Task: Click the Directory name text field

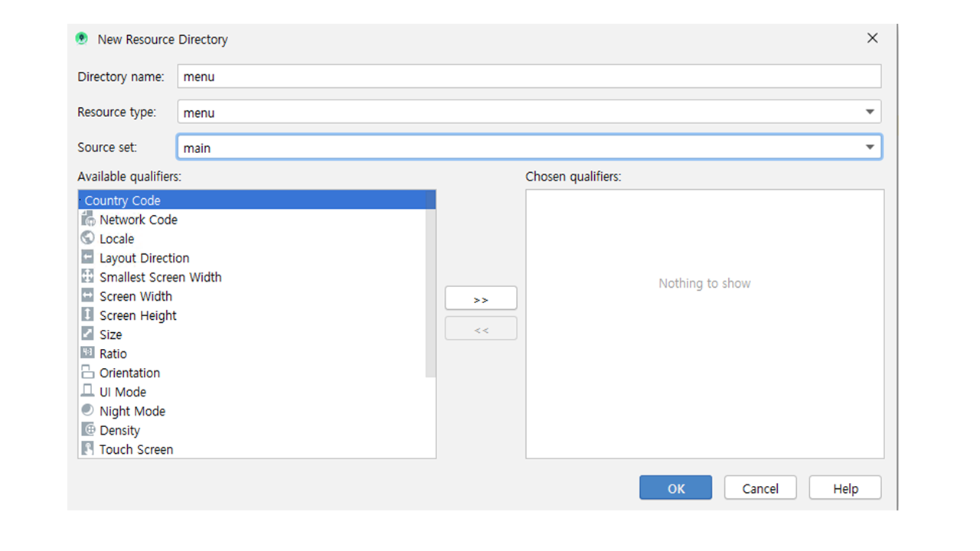Action: point(528,77)
